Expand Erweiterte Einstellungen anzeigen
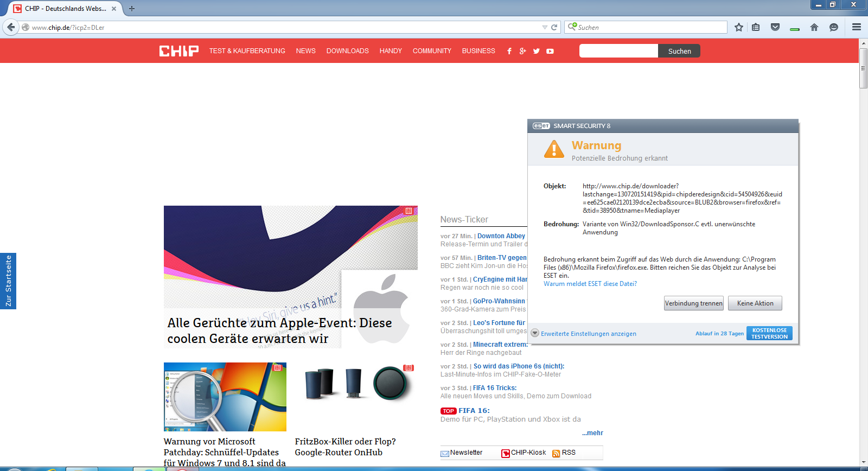 click(x=584, y=334)
